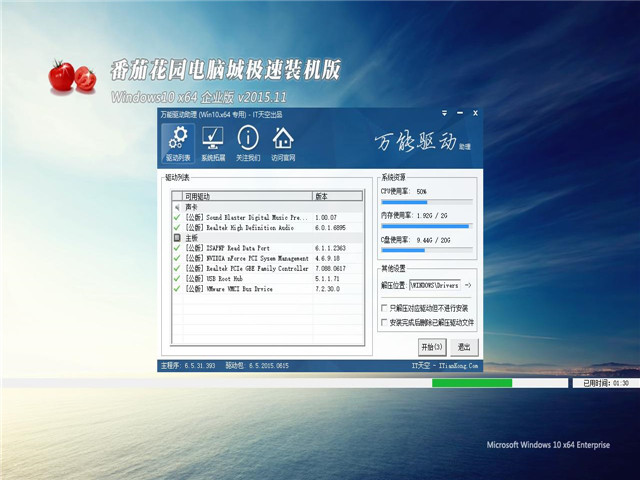Image resolution: width=640 pixels, height=480 pixels.
Task: Minimize the 万能驱动助理 window
Action: coord(460,113)
